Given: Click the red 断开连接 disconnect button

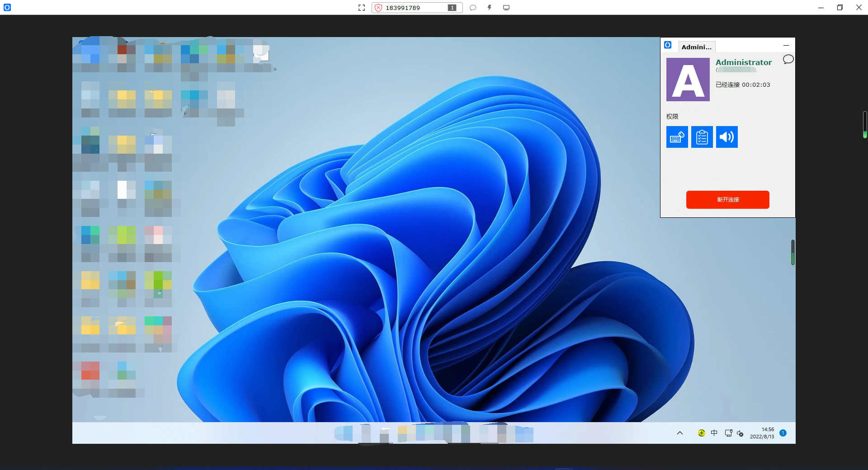Looking at the screenshot, I should tap(727, 200).
